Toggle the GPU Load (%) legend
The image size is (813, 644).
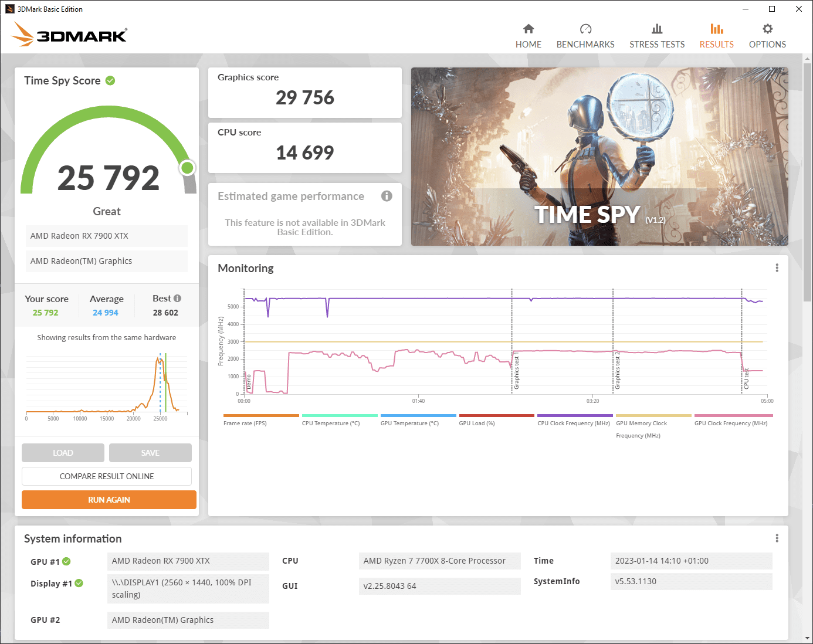pos(497,420)
